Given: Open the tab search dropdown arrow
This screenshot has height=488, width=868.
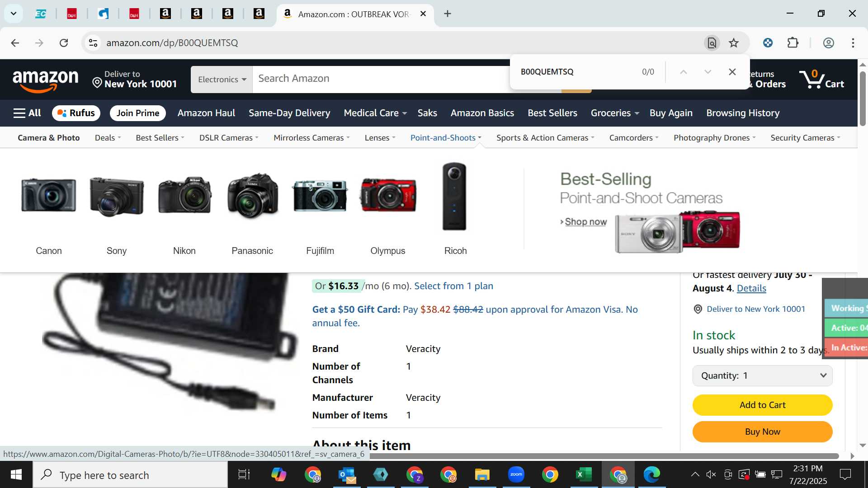Looking at the screenshot, I should [14, 14].
